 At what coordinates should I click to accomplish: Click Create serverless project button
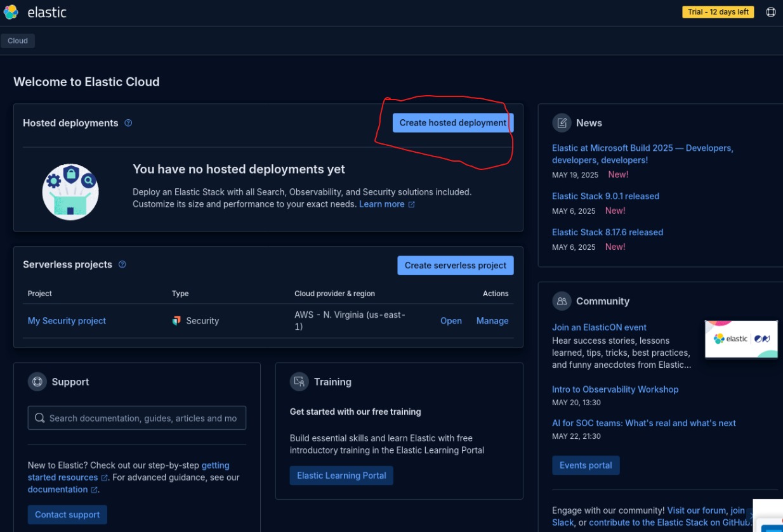[456, 266]
